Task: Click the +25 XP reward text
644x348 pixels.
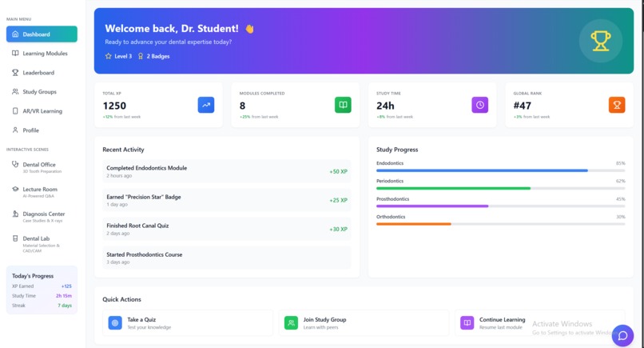Action: click(x=338, y=200)
